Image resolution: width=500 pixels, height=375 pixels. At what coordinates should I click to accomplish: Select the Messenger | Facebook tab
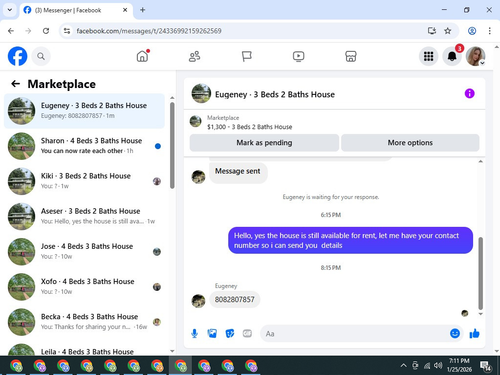click(76, 10)
